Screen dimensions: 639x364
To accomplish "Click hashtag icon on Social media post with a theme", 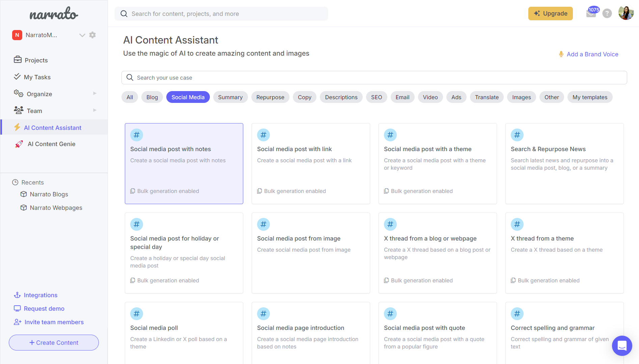I will click(x=390, y=135).
